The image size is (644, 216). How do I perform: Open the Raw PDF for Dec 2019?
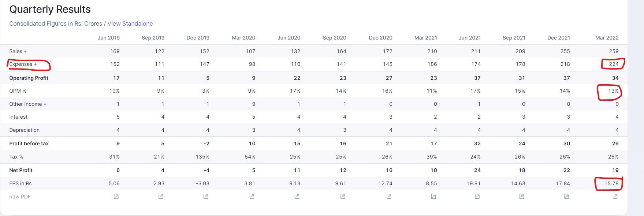point(206,197)
